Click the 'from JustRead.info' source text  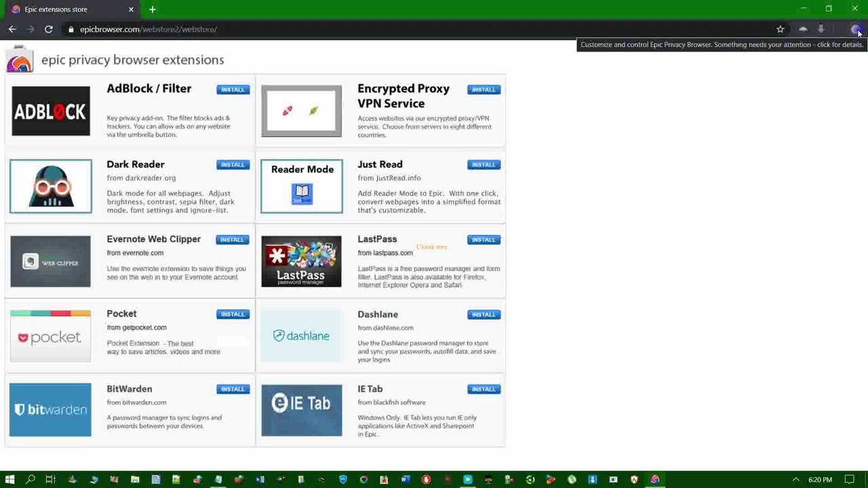tap(389, 178)
